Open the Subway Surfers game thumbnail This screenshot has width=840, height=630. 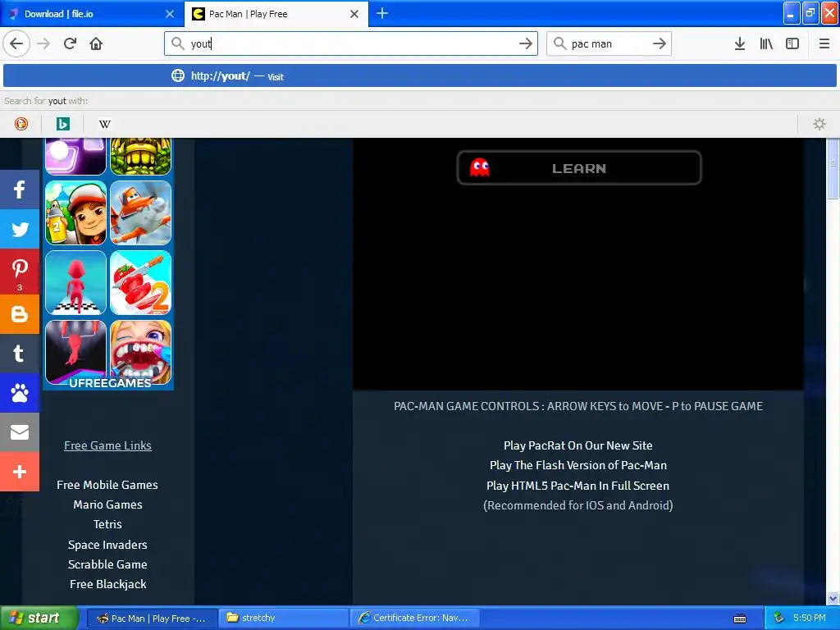[x=75, y=212]
